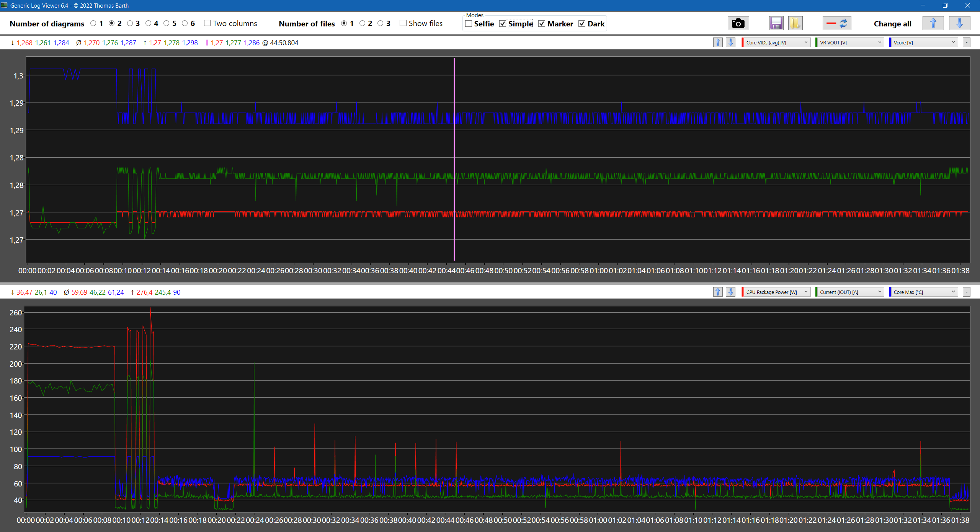Expand the VR VOUT series dropdown
Viewport: 980px width, 532px height.
(x=850, y=42)
